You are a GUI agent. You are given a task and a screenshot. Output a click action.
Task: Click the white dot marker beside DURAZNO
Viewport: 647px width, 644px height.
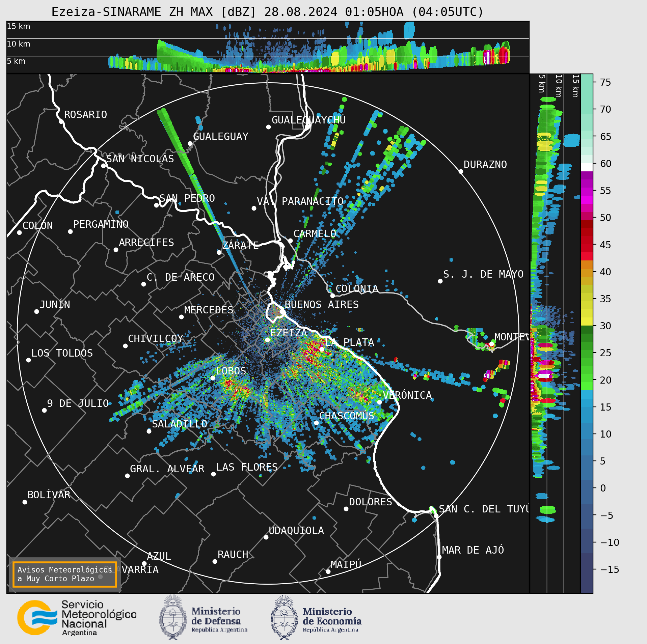[461, 171]
